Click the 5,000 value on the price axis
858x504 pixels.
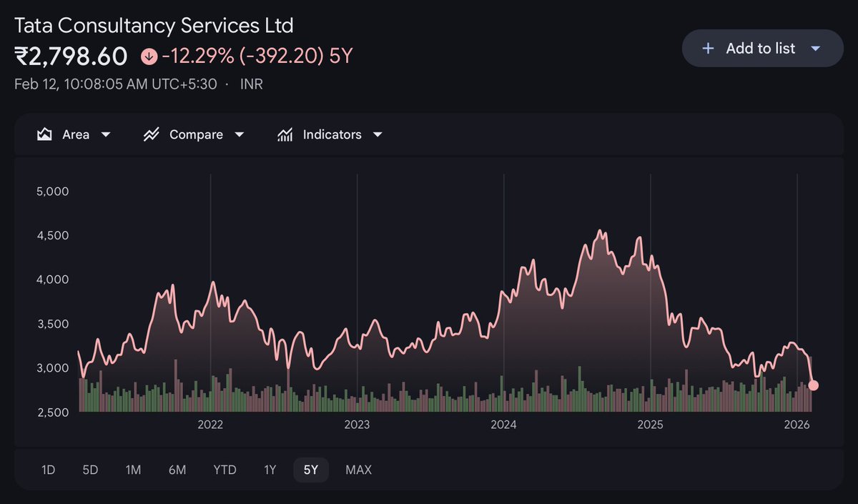[x=52, y=191]
